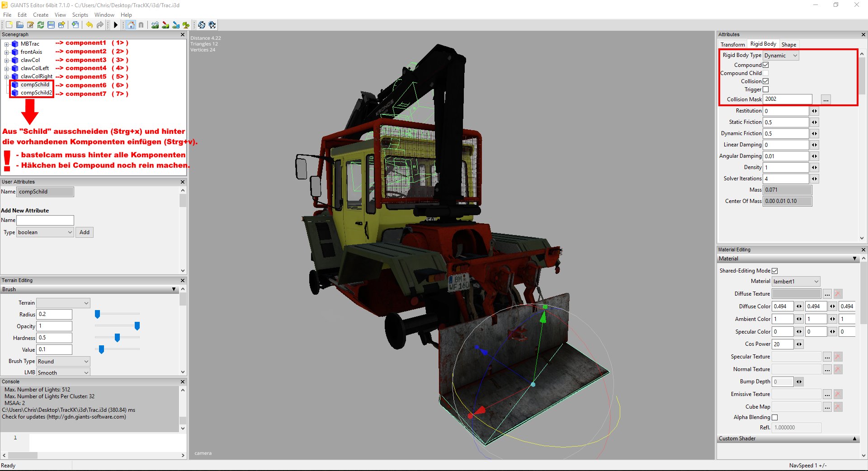Click the Add attribute button

click(85, 232)
